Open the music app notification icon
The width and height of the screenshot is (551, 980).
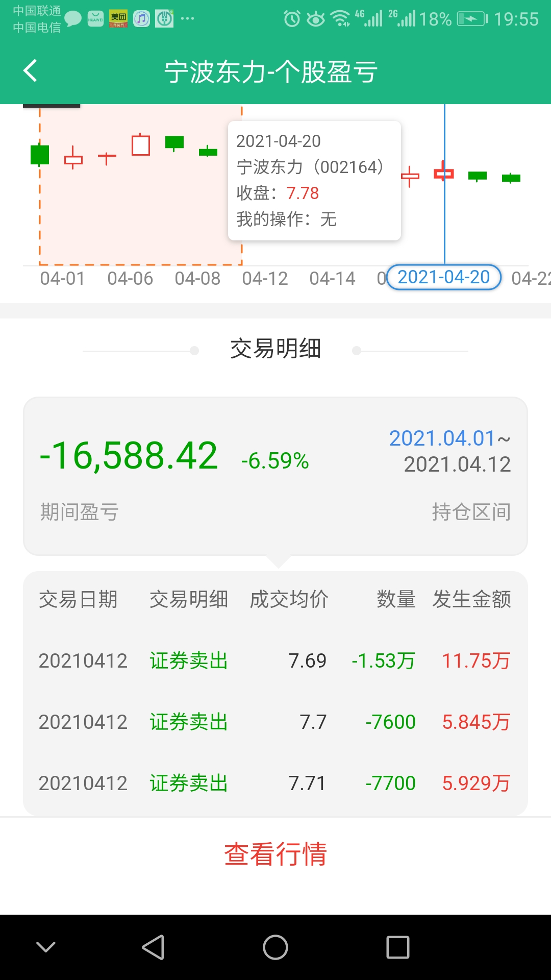(x=141, y=19)
